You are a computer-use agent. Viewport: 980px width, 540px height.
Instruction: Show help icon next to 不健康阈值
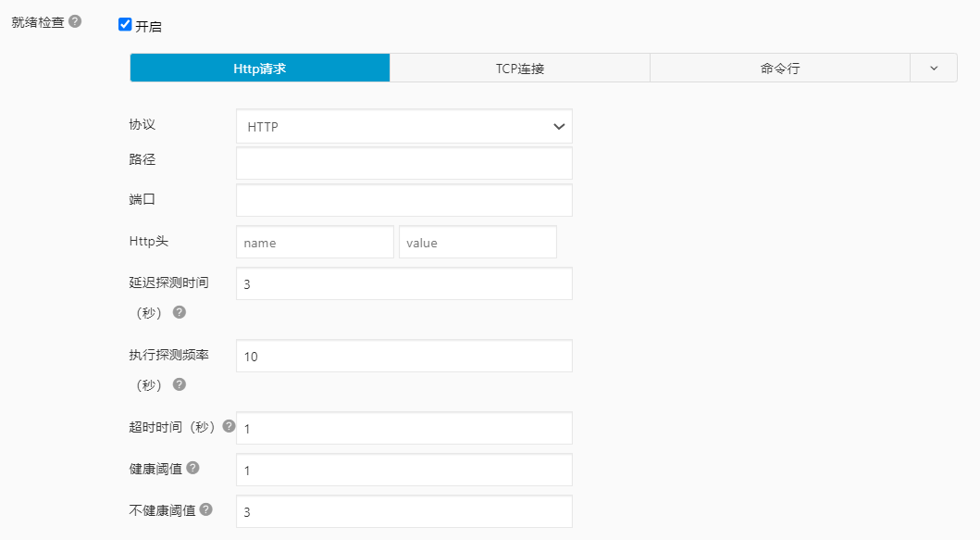[x=206, y=509]
